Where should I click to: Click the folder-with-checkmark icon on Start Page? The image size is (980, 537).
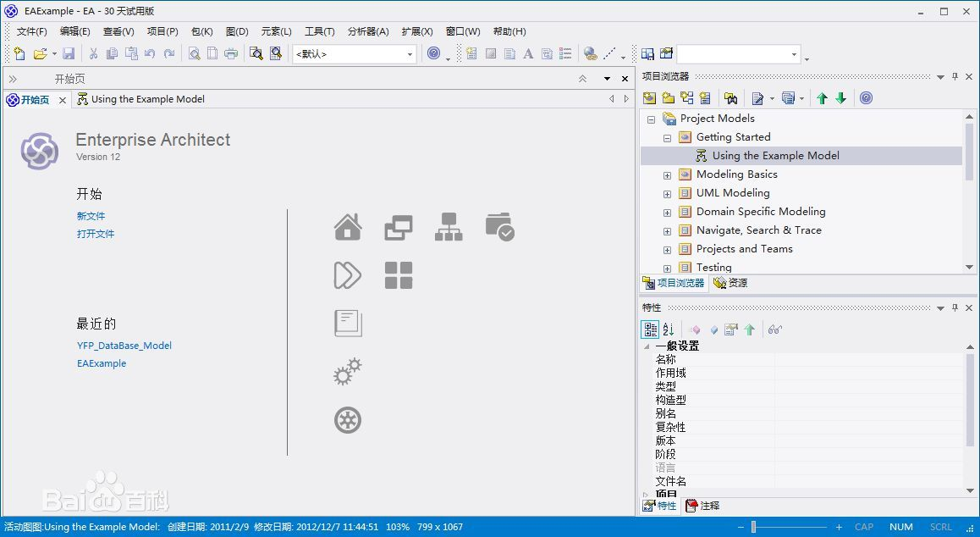tap(499, 226)
